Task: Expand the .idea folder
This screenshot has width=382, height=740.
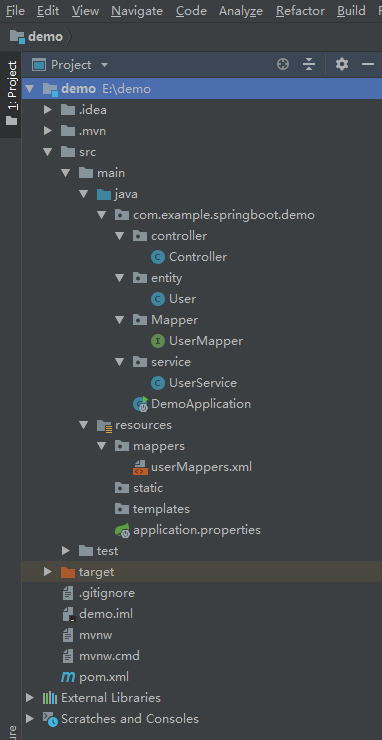Action: [x=48, y=110]
